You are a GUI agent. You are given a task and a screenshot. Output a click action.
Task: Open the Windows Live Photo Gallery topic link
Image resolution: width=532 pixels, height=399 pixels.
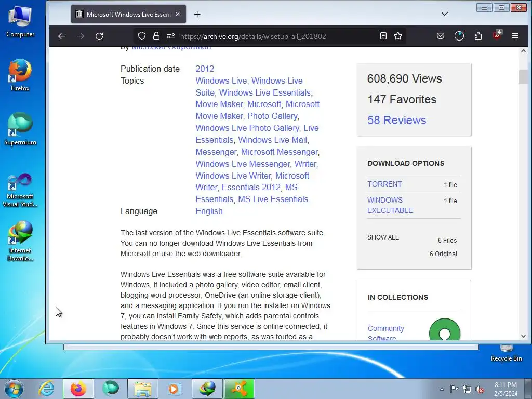(247, 128)
